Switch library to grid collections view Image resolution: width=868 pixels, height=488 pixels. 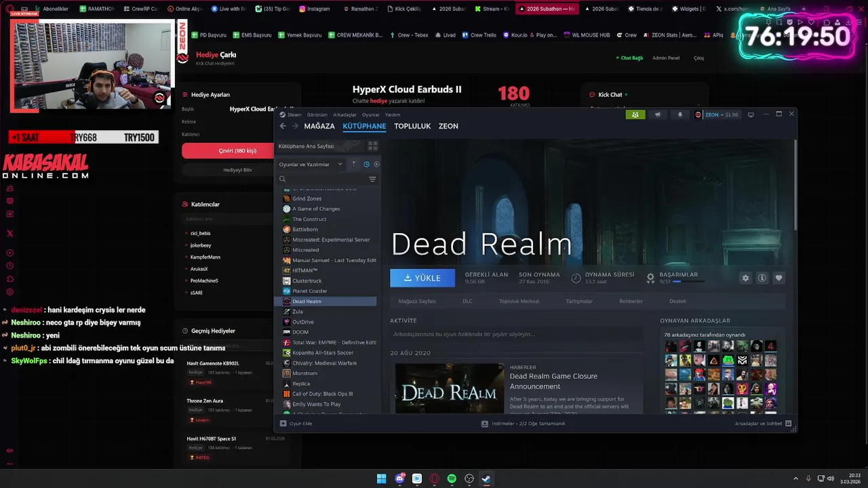click(372, 146)
